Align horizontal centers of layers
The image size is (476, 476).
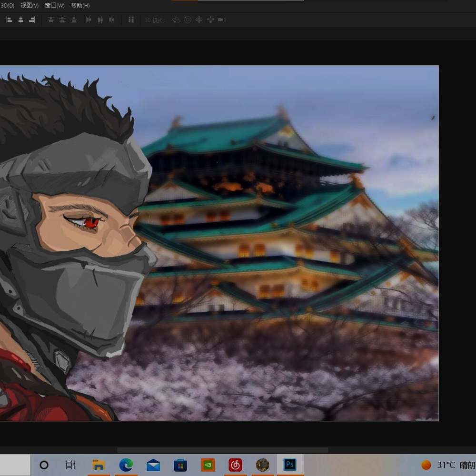pyautogui.click(x=20, y=20)
